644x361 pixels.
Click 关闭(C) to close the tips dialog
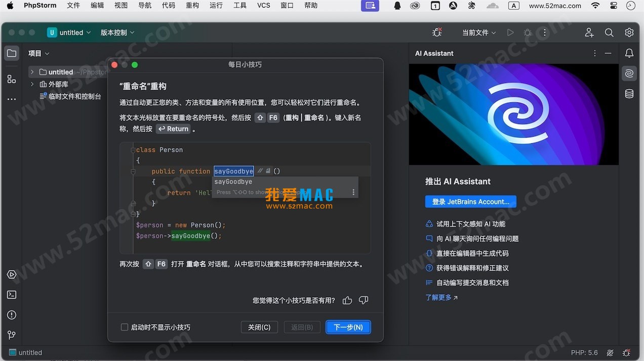coord(259,327)
